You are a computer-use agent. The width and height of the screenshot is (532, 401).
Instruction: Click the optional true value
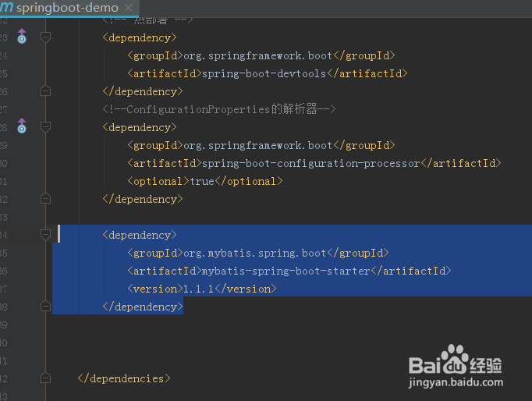201,181
